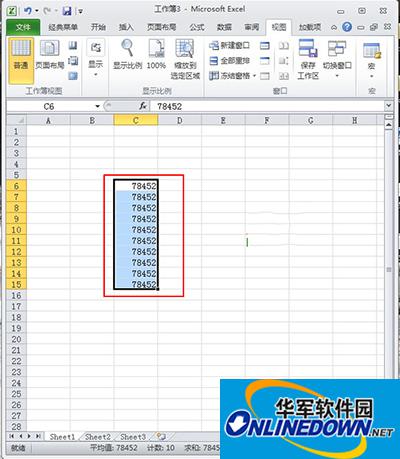
Task: Click Synchronous Scrolling icon
Action: pos(284,61)
